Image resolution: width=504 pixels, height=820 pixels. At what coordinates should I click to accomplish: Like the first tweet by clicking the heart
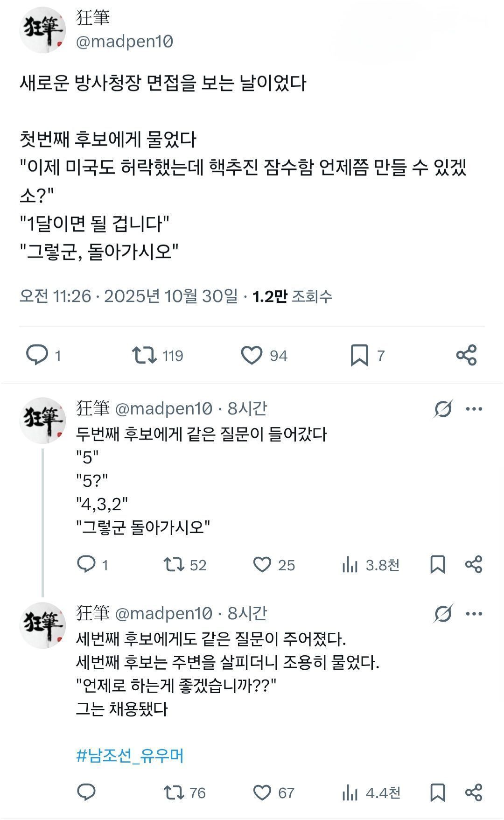pyautogui.click(x=254, y=355)
